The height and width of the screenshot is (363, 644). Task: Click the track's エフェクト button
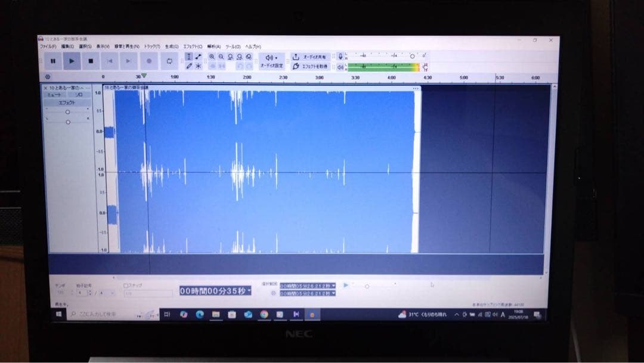[67, 103]
